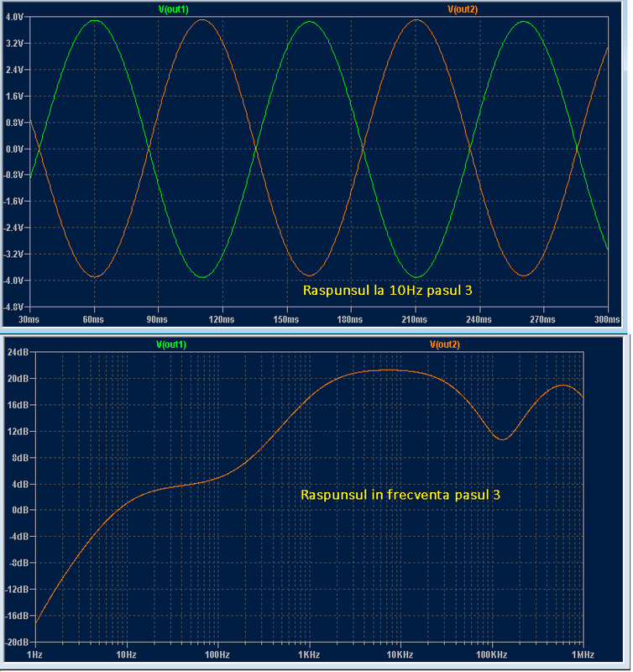Click the 10Hz frequency axis label
The width and height of the screenshot is (633, 672).
point(126,655)
